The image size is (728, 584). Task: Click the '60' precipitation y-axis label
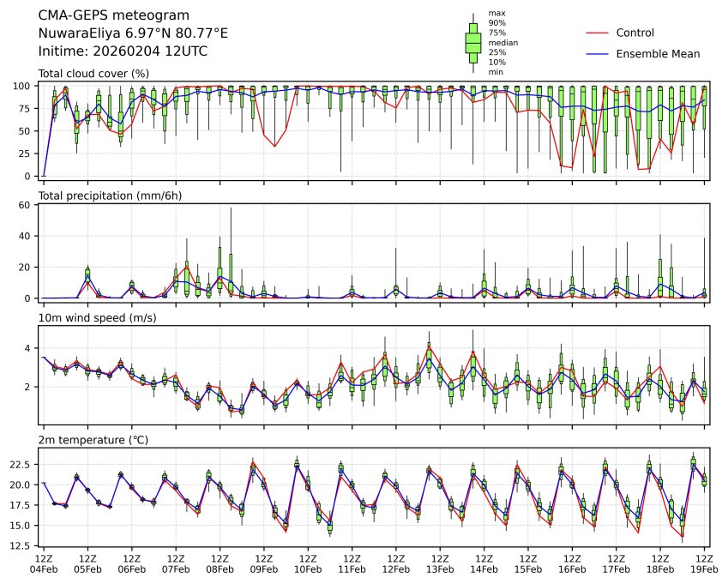27,205
